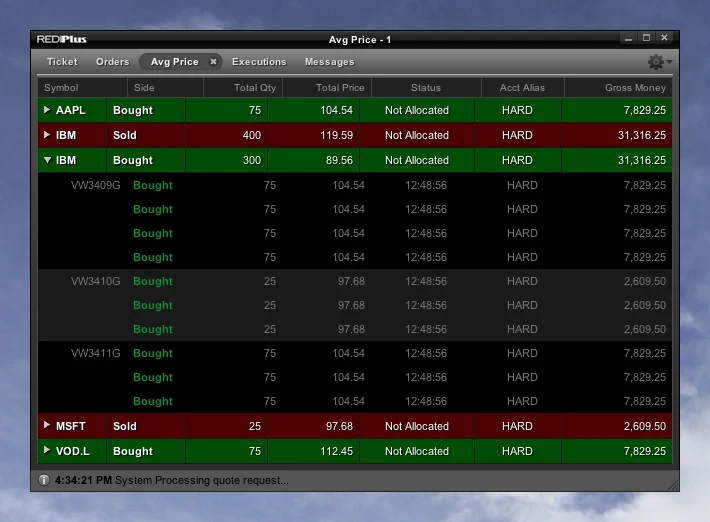Select the VW3410G order row

[355, 281]
